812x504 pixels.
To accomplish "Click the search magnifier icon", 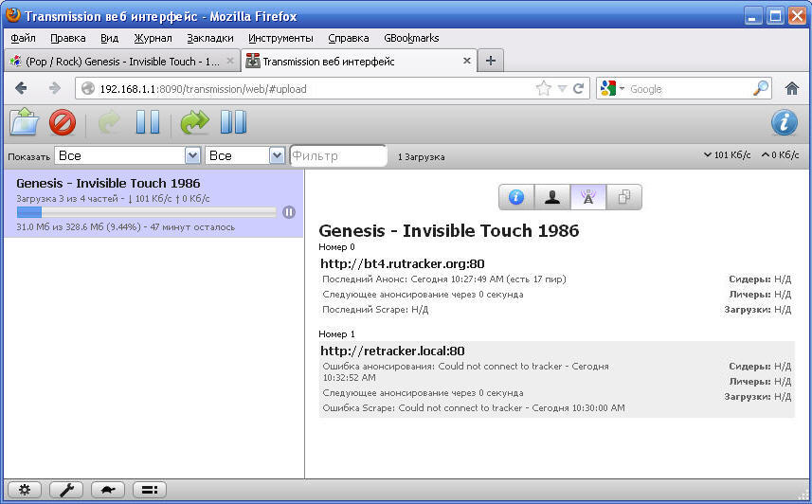I will [x=760, y=88].
